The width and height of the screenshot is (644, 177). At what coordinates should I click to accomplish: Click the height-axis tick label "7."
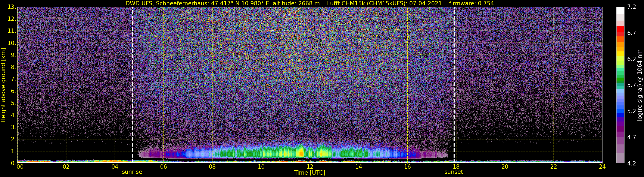13,79
